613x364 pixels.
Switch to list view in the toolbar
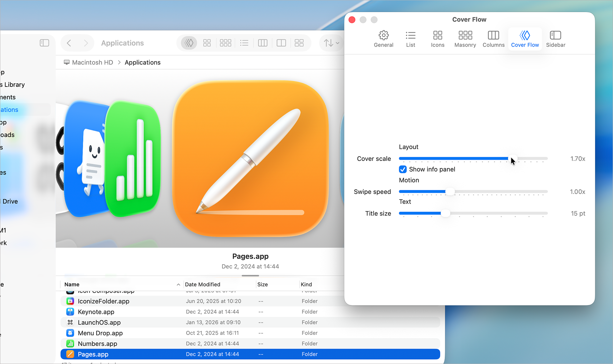click(244, 42)
